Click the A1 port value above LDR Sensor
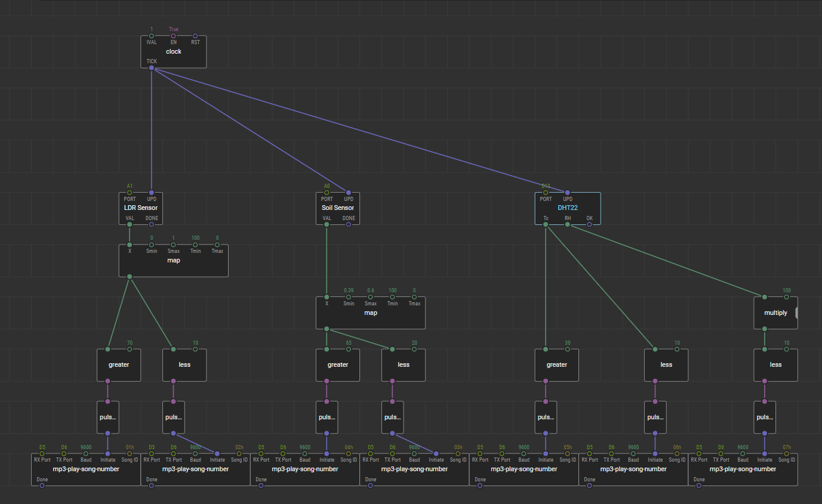Screen dimensions: 822x504 130,186
